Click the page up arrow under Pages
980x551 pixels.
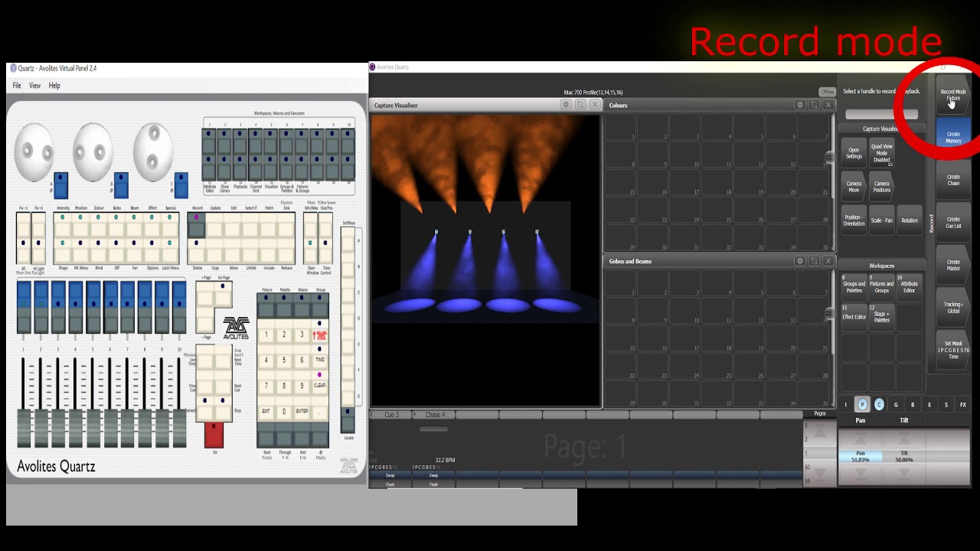[x=820, y=433]
